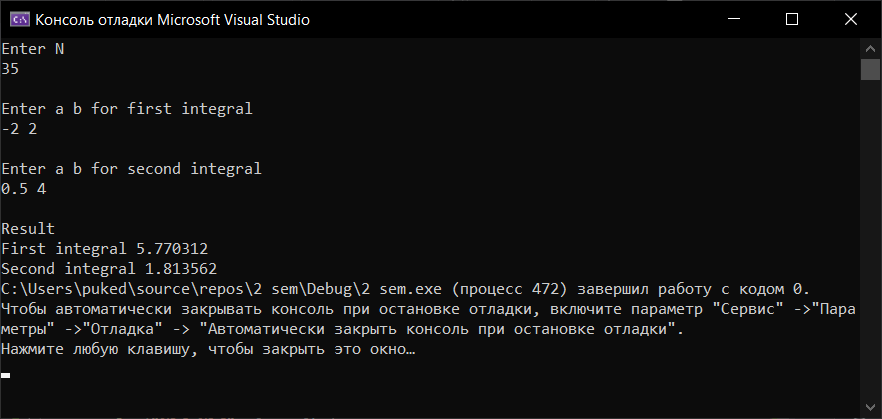Click the "0.5 4" input line
882x419 pixels.
(x=24, y=189)
